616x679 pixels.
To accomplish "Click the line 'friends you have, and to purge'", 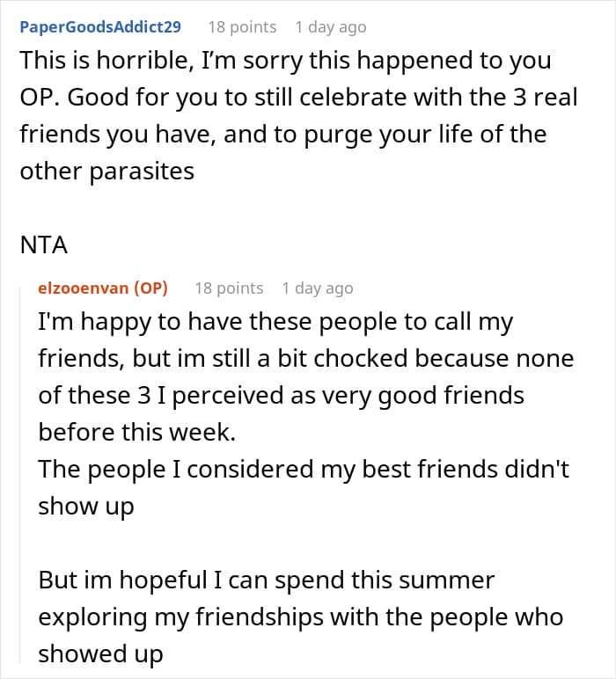I will pos(283,135).
